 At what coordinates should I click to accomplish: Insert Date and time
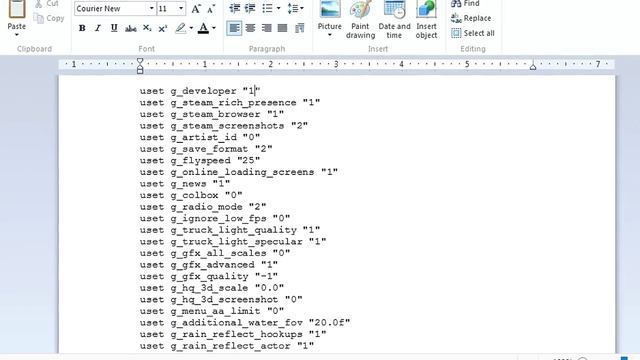394,20
